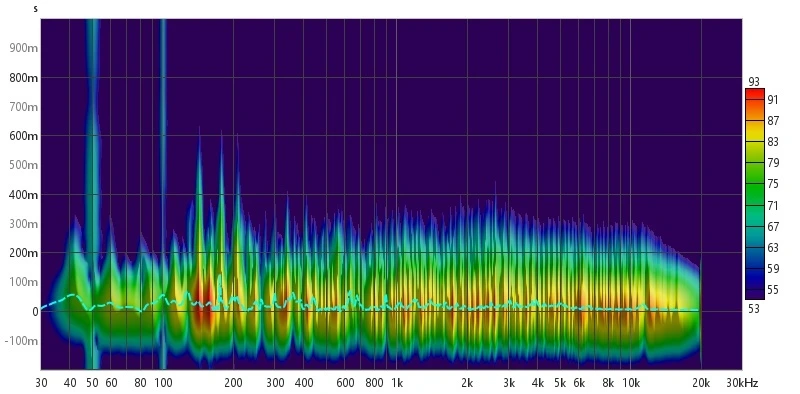
Task: Click the 3k frequency axis label
Action: pyautogui.click(x=509, y=383)
